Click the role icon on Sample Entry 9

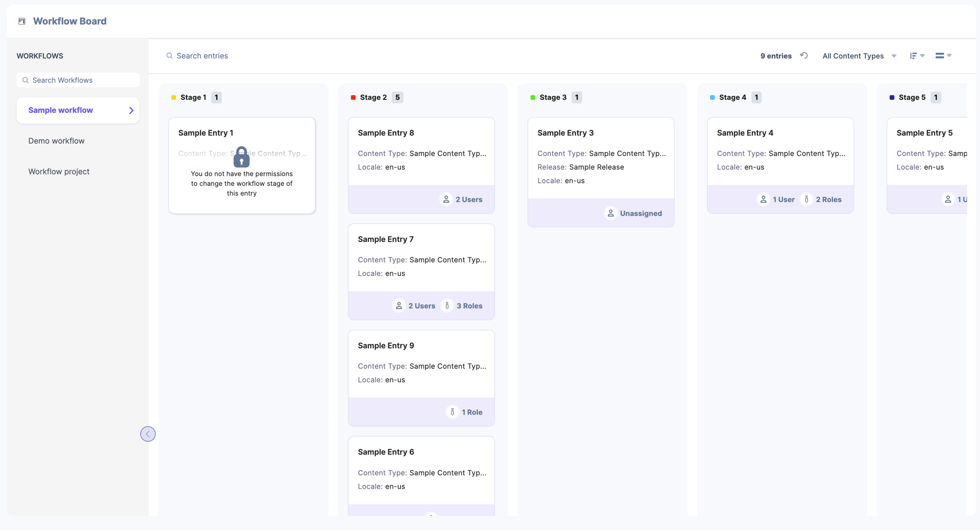coord(452,412)
